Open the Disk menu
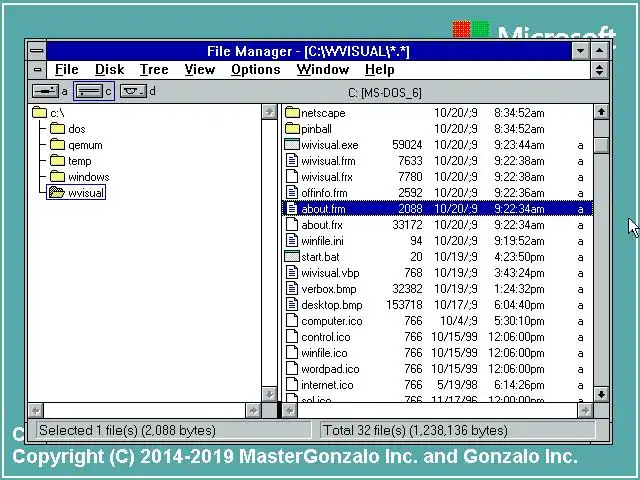640x480 pixels. 109,69
